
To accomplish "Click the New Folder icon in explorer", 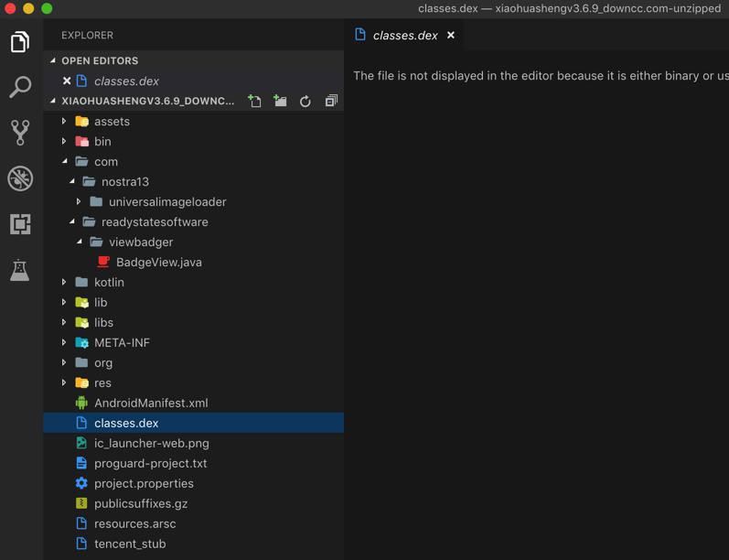I will point(280,101).
